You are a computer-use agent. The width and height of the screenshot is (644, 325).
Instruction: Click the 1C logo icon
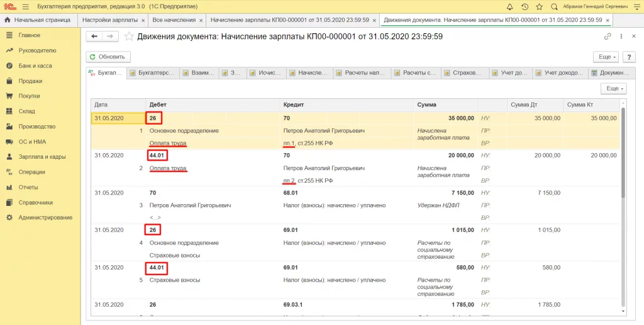click(x=10, y=6)
